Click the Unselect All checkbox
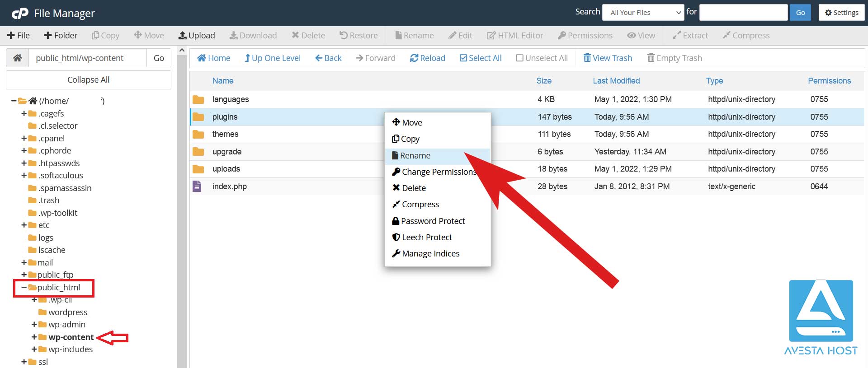Image resolution: width=868 pixels, height=368 pixels. pyautogui.click(x=519, y=58)
